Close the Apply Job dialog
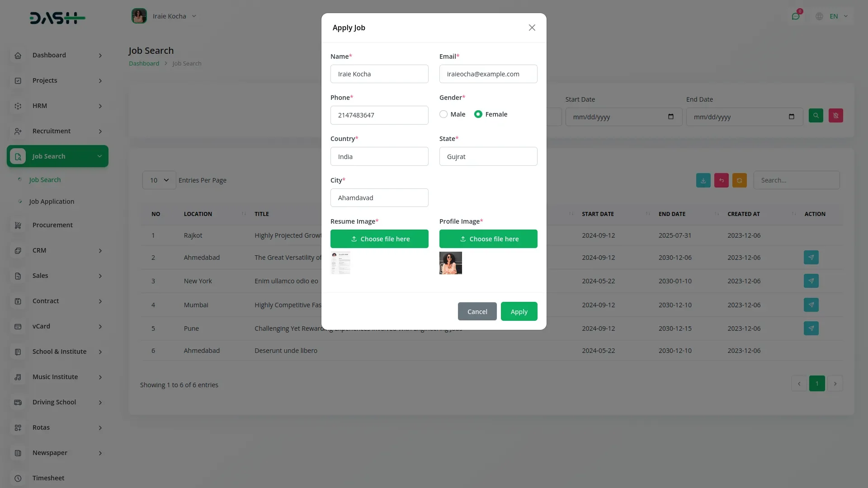The image size is (868, 488). point(532,28)
